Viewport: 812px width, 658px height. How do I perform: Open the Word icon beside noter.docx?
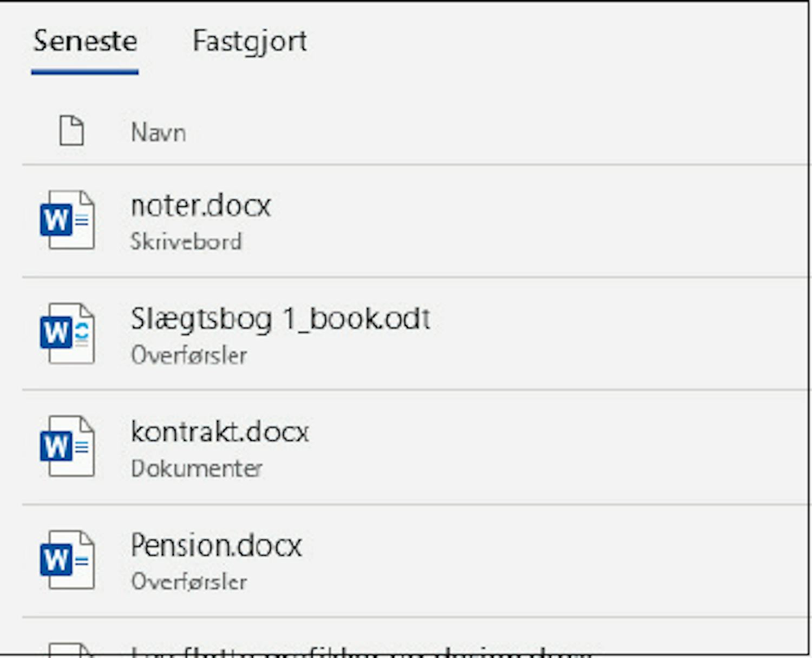(67, 220)
